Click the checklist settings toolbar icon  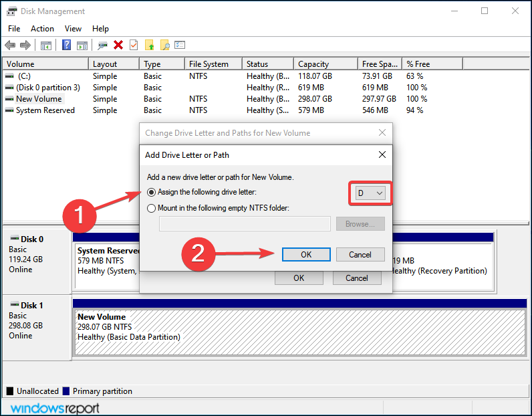(180, 45)
